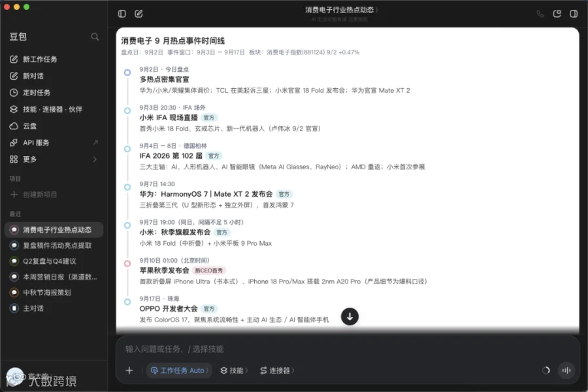Open the 连接器 selector in input bar

tap(277, 370)
